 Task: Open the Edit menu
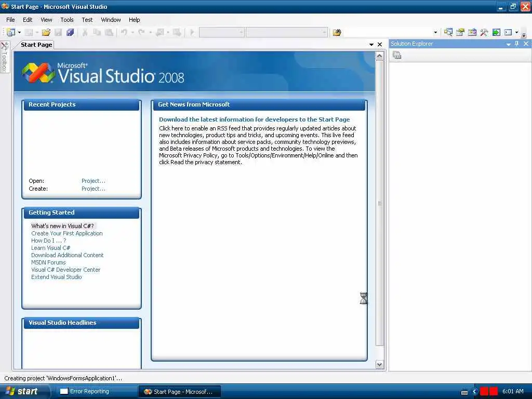(28, 20)
